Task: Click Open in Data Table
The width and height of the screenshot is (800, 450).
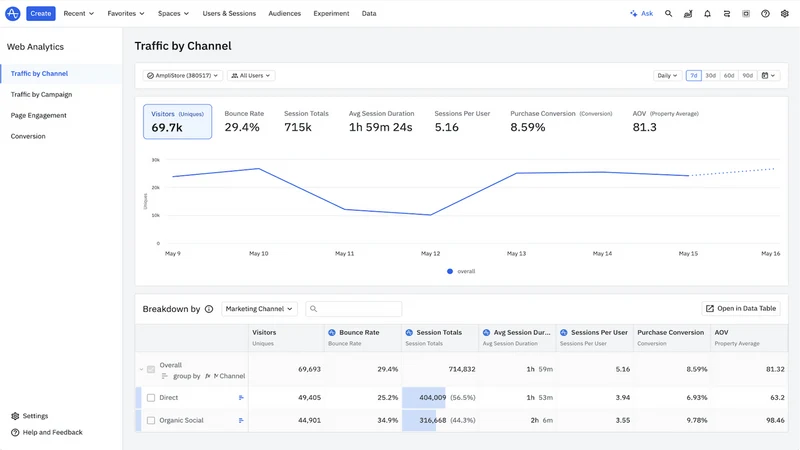Action: [x=741, y=308]
